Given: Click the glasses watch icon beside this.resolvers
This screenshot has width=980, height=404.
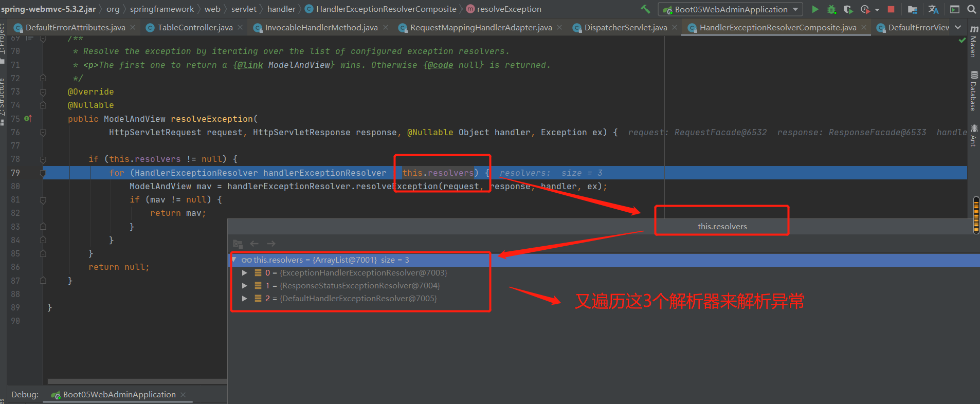Looking at the screenshot, I should coord(247,260).
